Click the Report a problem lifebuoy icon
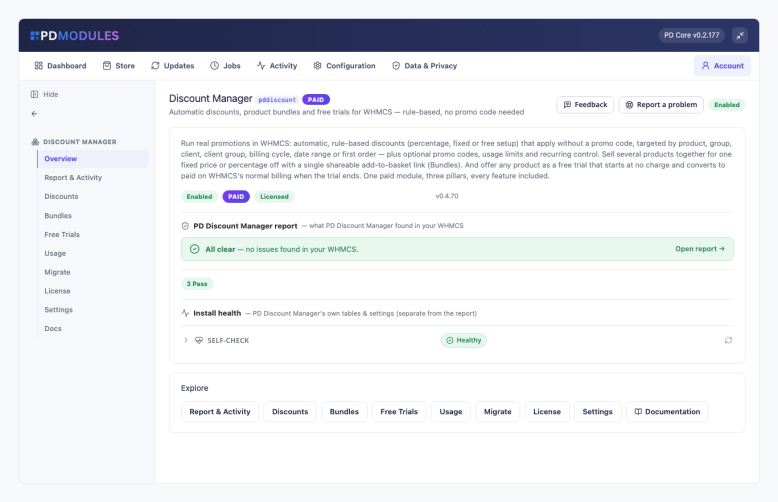The image size is (778, 502). pos(629,105)
